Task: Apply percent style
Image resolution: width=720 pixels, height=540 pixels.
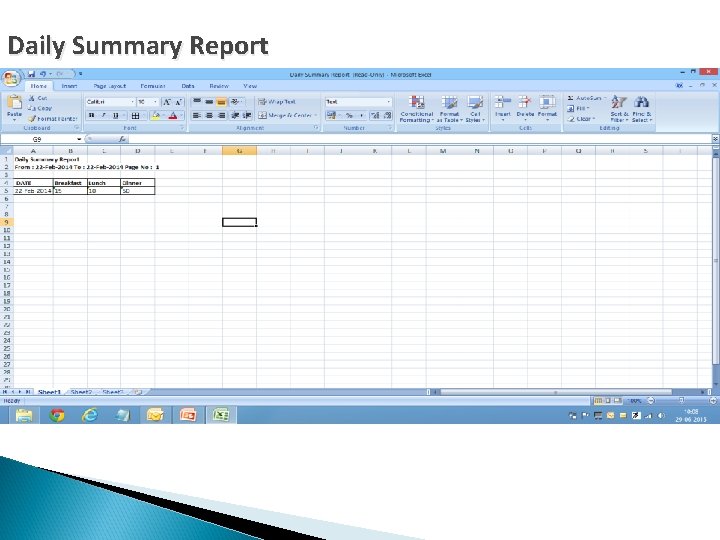Action: [349, 115]
